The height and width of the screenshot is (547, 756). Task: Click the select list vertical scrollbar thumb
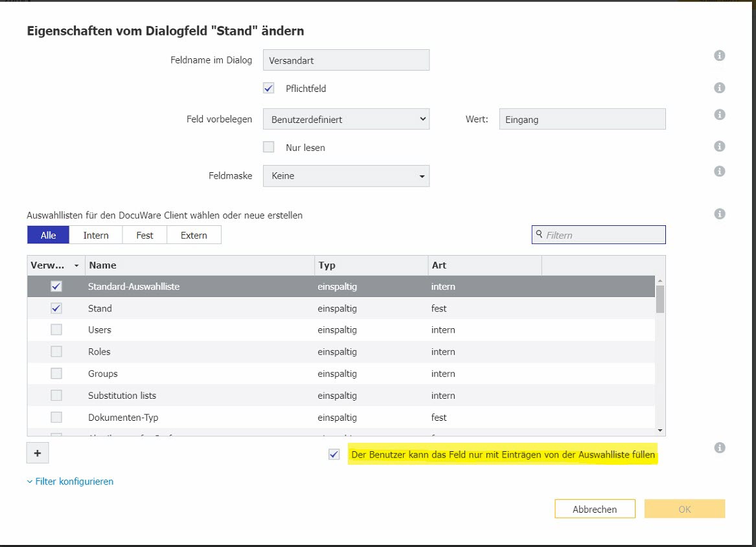[660, 299]
